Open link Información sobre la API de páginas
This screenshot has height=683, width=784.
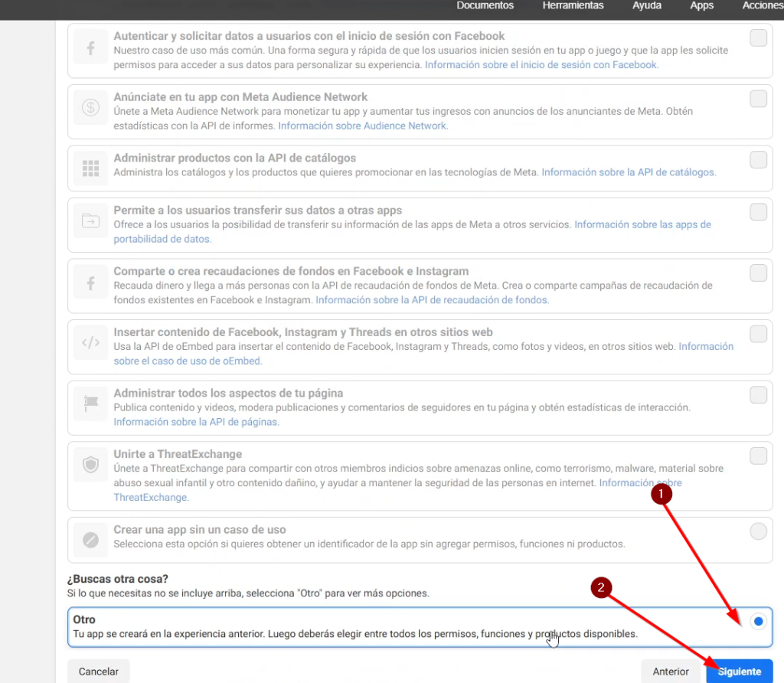pos(196,422)
